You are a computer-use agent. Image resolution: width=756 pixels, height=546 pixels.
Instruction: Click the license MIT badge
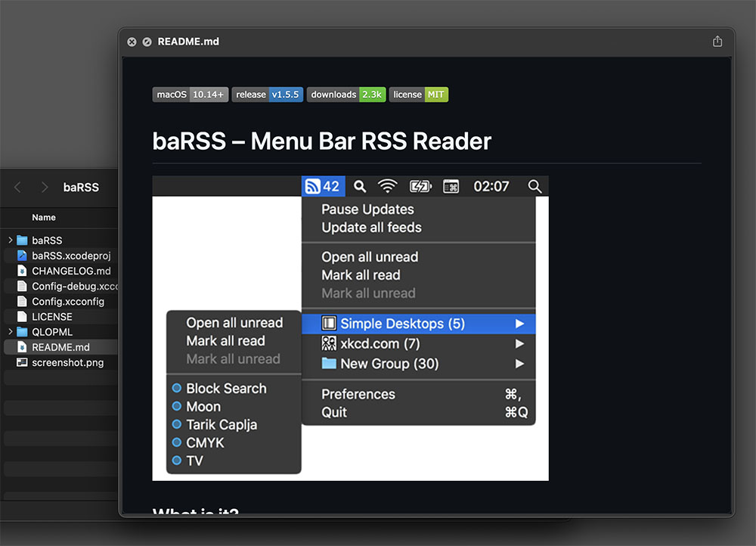coord(418,95)
